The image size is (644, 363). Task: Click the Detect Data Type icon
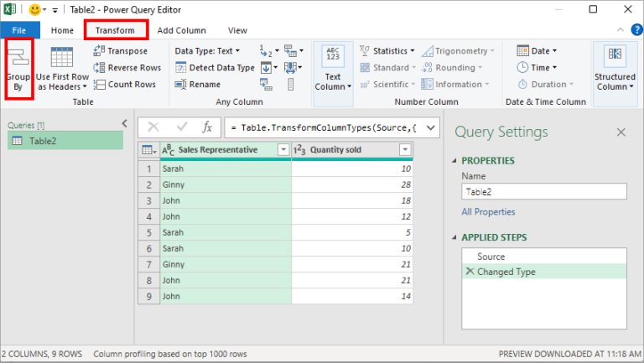[x=181, y=67]
